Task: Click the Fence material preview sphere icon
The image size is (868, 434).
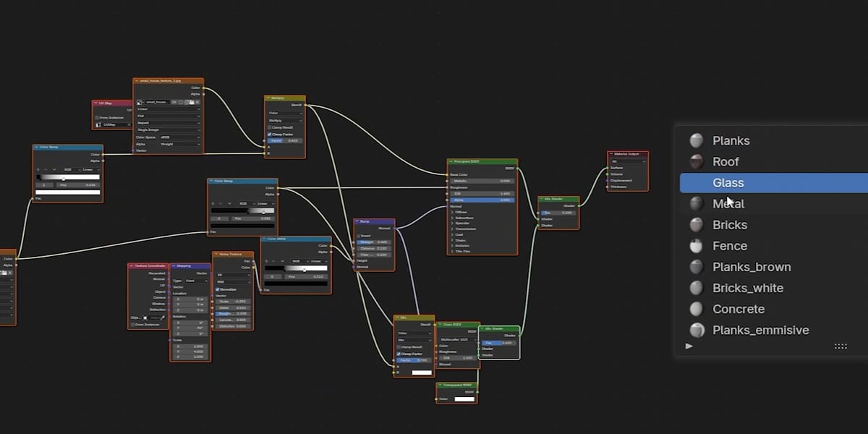Action: (x=696, y=246)
